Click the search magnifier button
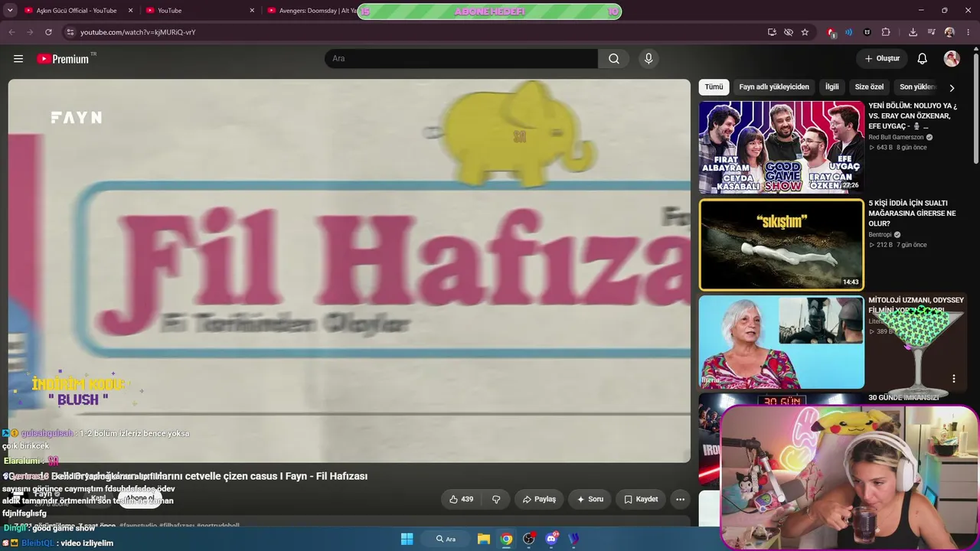 tap(614, 59)
